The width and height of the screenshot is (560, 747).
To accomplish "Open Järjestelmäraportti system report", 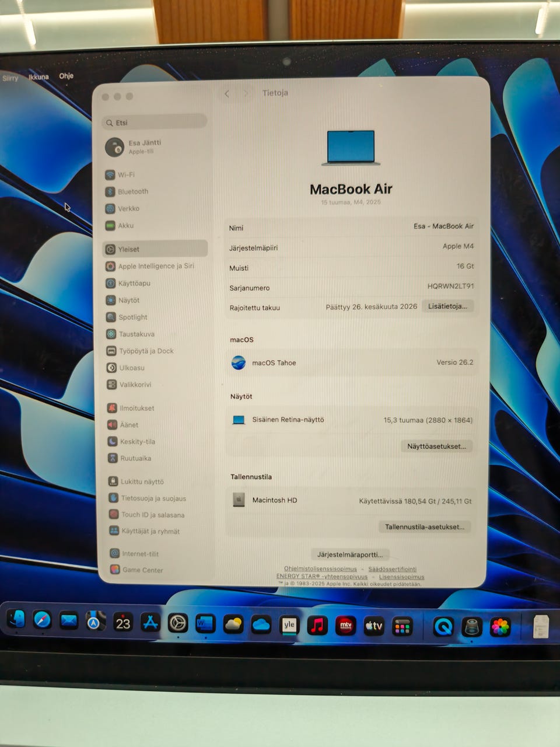I will (350, 554).
